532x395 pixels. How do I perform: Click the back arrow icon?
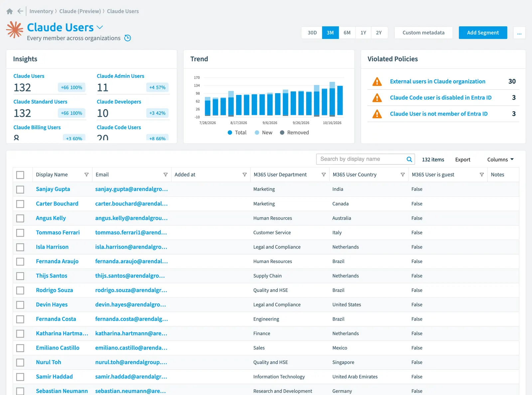tap(20, 11)
